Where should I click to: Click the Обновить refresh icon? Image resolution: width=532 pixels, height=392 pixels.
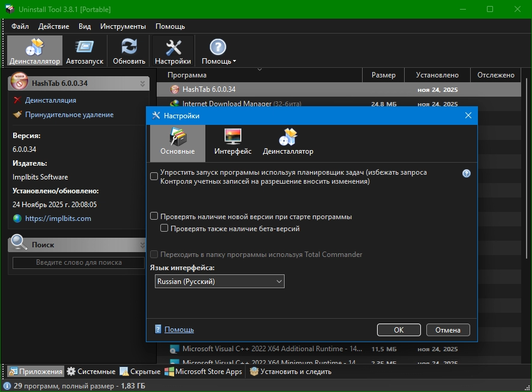tap(129, 48)
